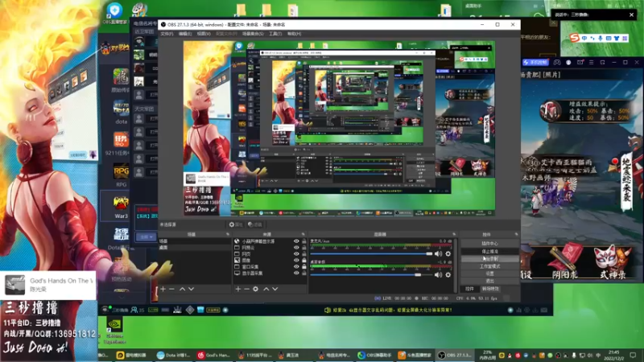Open the God's Han... music player taskbar item
This screenshot has width=644, height=362.
coord(214,355)
